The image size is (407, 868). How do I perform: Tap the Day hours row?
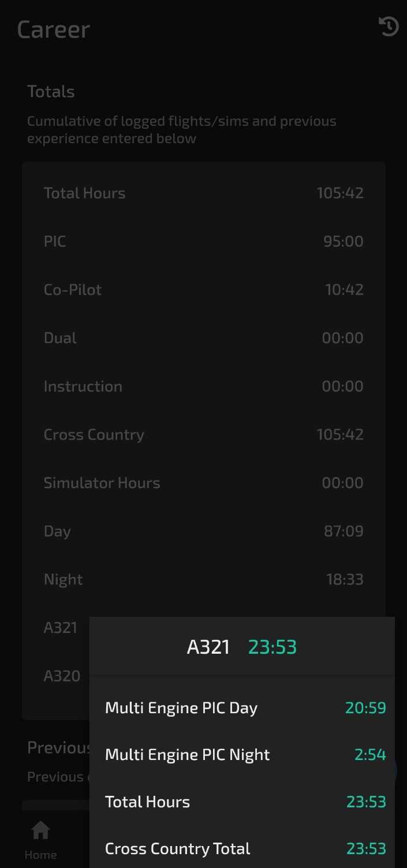[x=203, y=531]
